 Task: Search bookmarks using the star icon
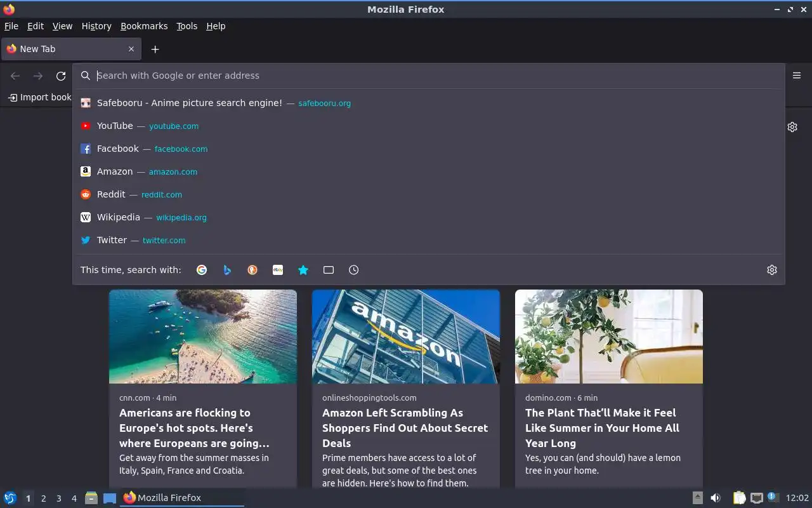(x=303, y=270)
